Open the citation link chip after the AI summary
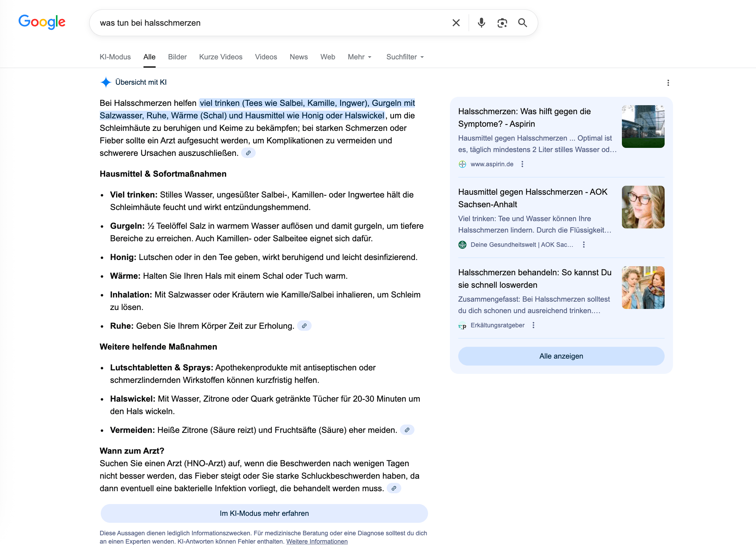The image size is (756, 545). (248, 153)
